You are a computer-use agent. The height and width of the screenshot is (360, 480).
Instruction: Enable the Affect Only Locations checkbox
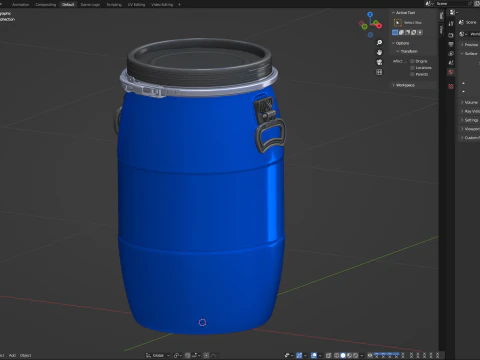412,68
